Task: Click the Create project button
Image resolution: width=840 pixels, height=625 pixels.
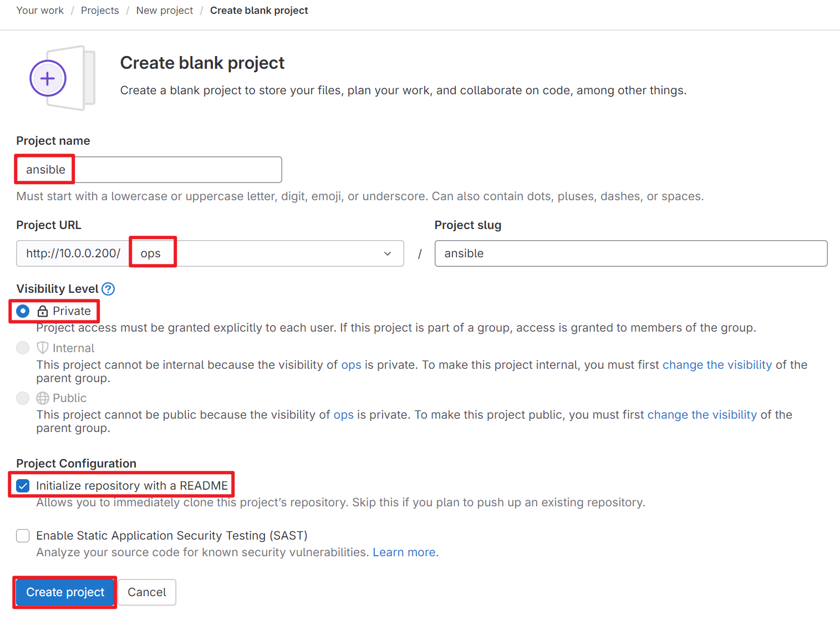Action: 65,592
